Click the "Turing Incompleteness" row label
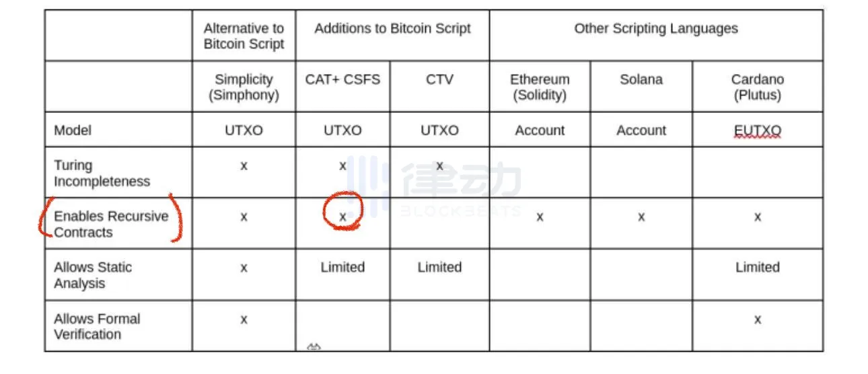Viewport: 868px width, 374px height. (x=102, y=173)
